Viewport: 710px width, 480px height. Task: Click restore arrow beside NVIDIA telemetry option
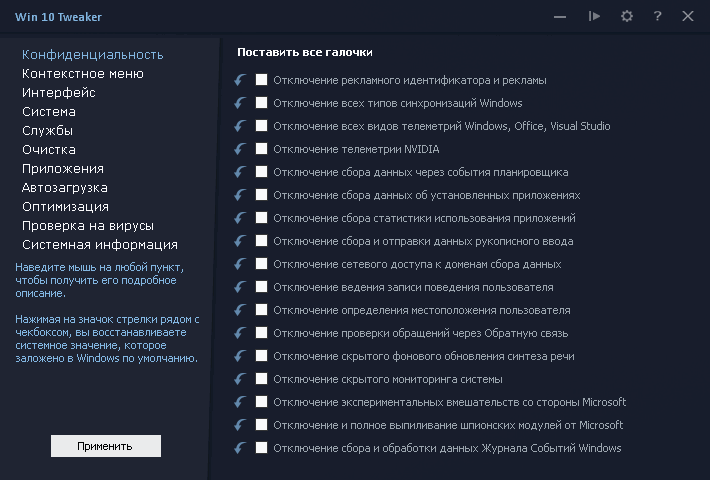click(240, 149)
